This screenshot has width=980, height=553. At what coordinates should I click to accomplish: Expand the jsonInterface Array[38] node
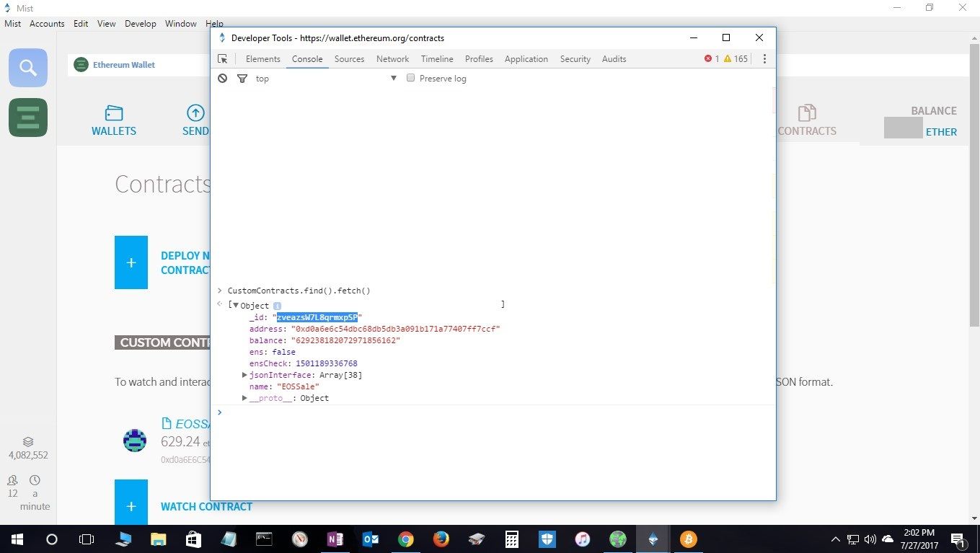[x=244, y=375]
